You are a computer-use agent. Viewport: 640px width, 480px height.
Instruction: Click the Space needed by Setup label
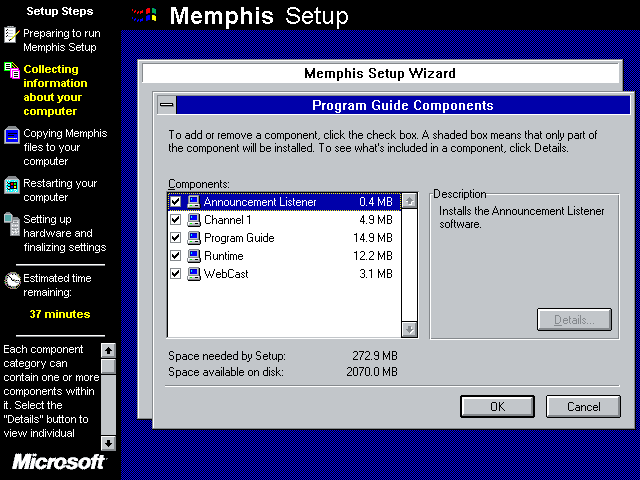click(x=227, y=356)
